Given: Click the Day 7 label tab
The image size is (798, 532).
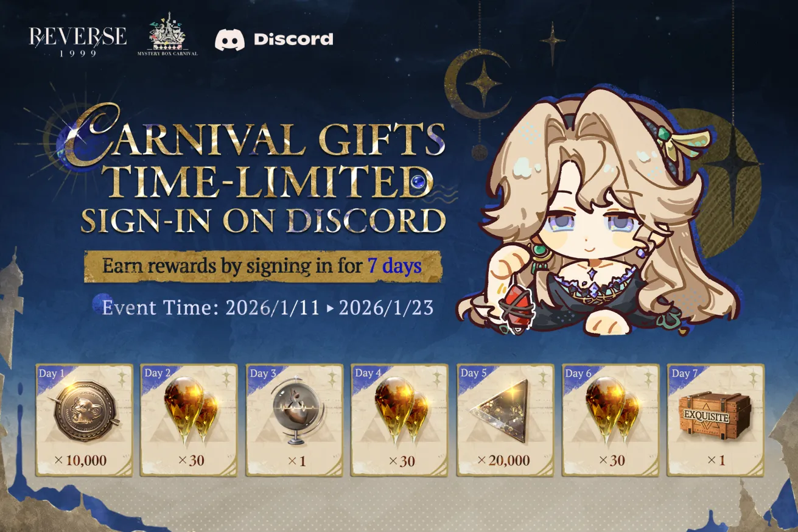Looking at the screenshot, I should click(681, 373).
